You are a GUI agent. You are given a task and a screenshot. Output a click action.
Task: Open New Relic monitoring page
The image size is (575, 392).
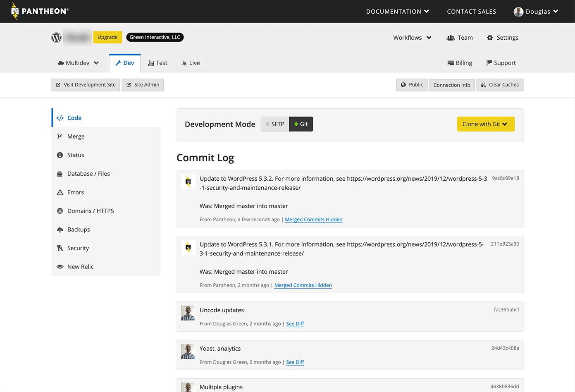(x=80, y=267)
